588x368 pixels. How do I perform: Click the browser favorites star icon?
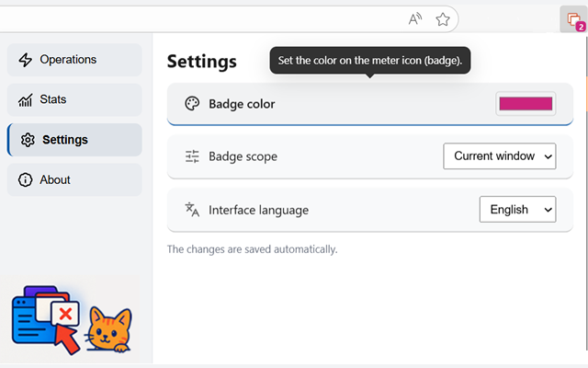tap(443, 19)
